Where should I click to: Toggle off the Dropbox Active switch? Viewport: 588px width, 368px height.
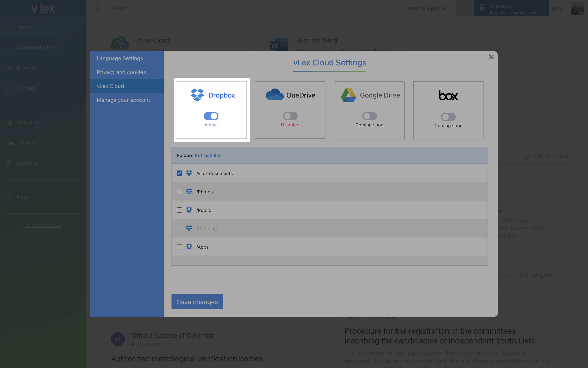[x=211, y=116]
